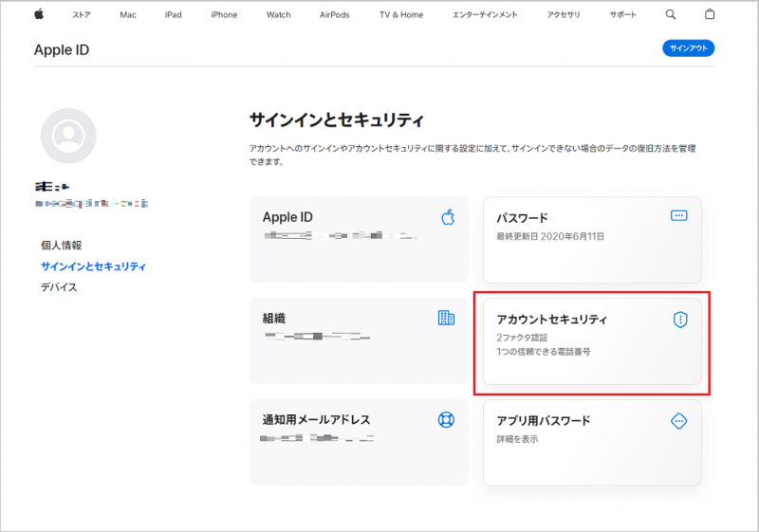This screenshot has width=759, height=532.
Task: Open the Mac menu item
Action: (x=128, y=14)
